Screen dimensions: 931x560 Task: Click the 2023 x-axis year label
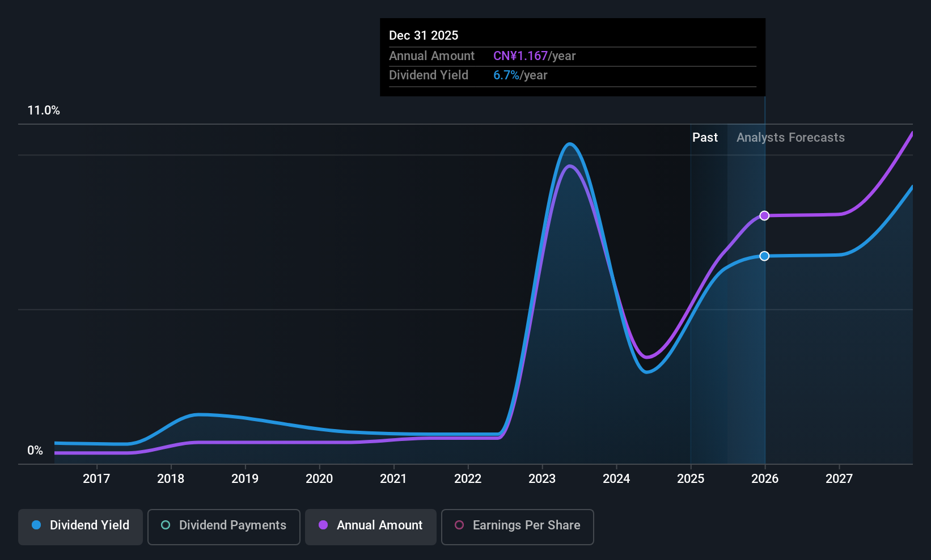pyautogui.click(x=542, y=479)
